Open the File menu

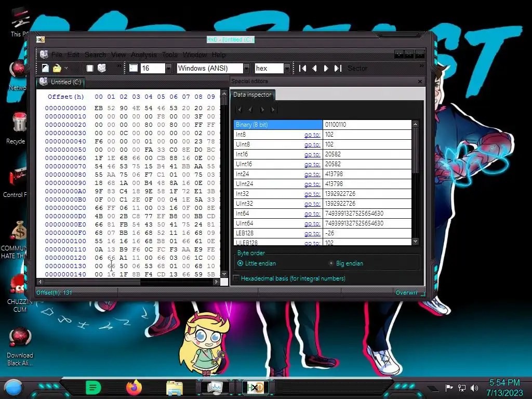point(57,55)
